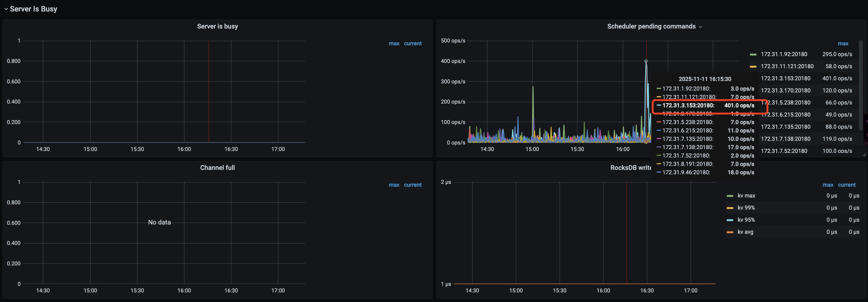Click the panel resize handle of Scheduler panel

pyautogui.click(x=864, y=155)
